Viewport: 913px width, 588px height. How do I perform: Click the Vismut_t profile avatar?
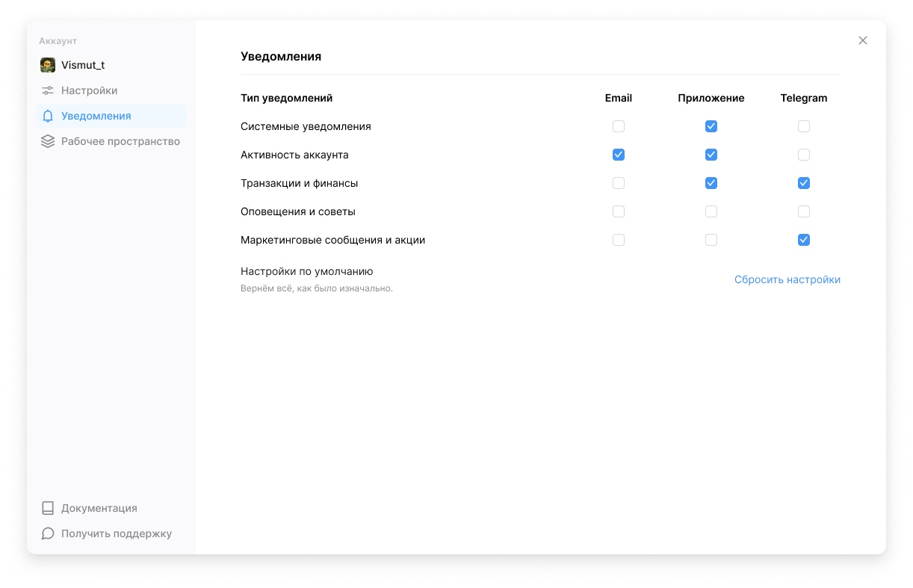click(48, 65)
